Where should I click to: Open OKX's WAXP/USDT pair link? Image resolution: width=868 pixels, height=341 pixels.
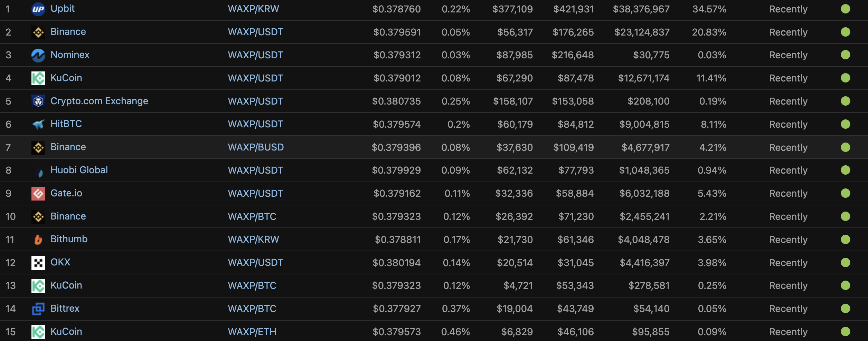255,263
